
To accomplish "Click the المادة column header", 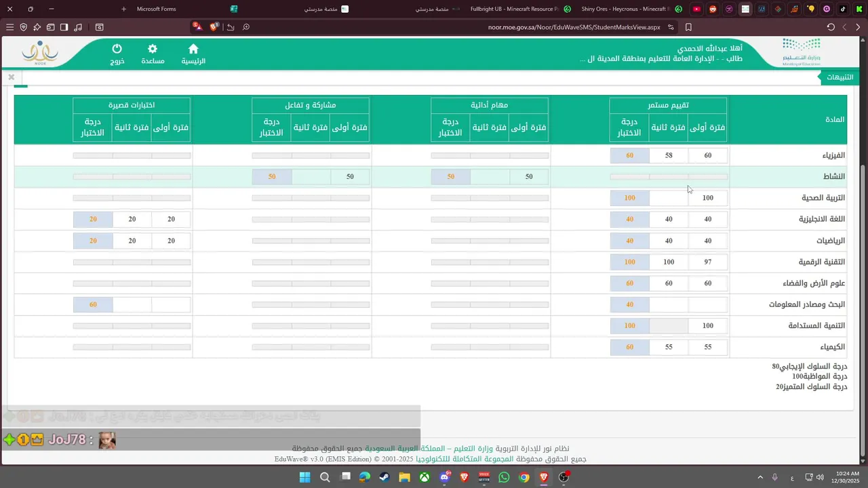I will tap(835, 119).
